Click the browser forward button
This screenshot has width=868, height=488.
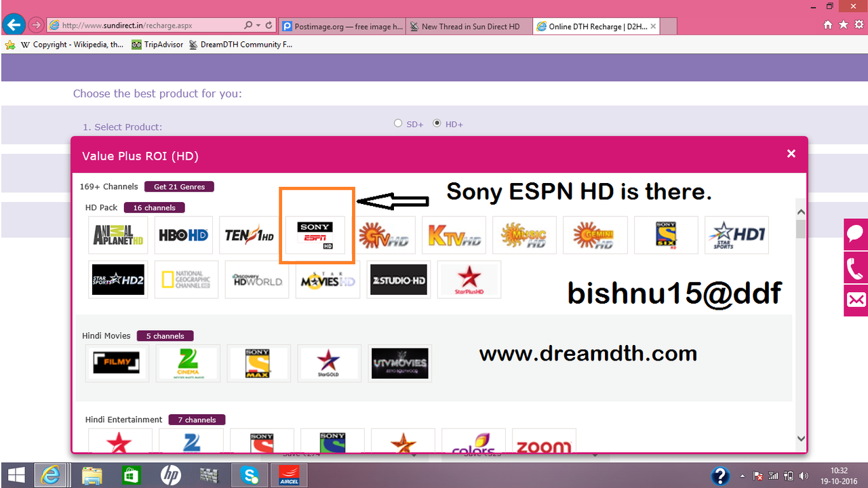click(37, 25)
